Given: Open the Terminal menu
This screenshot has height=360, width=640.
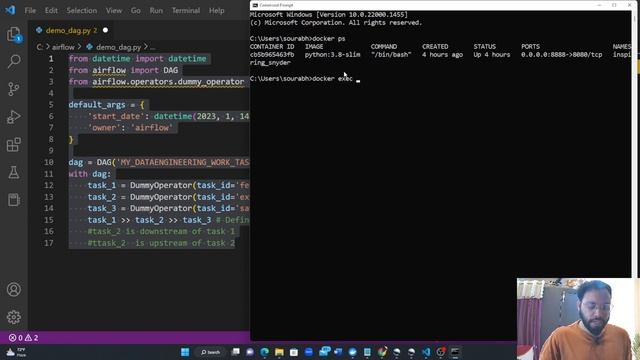Looking at the screenshot, I should pyautogui.click(x=186, y=11).
